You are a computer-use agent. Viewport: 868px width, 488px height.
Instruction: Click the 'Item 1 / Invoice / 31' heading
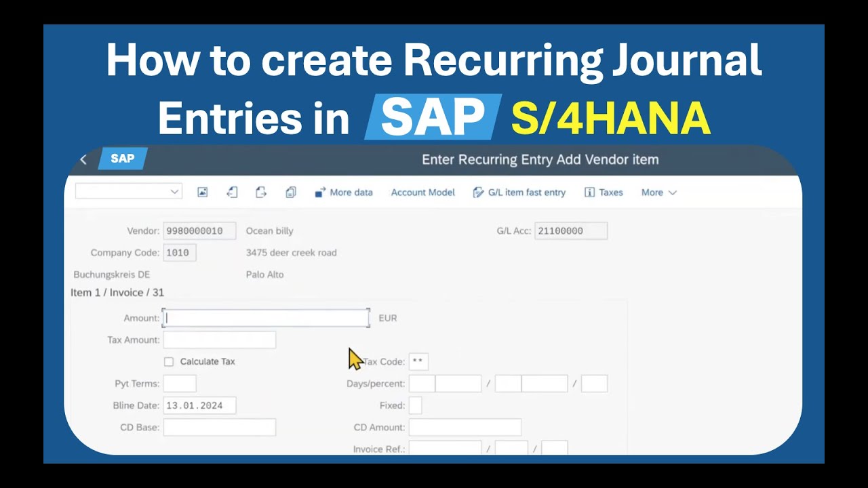click(117, 293)
